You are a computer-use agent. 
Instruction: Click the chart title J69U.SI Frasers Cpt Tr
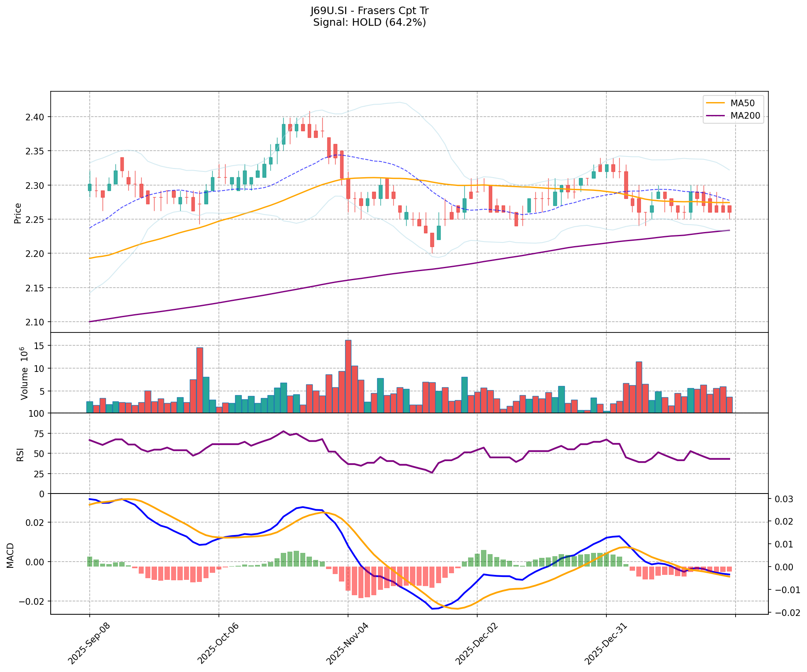click(369, 11)
